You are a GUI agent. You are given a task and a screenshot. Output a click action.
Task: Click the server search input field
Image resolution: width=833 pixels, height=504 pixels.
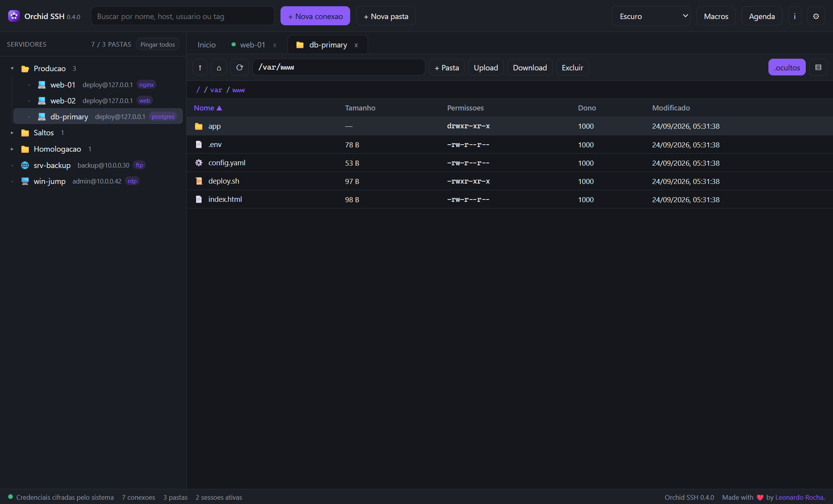[x=183, y=16]
